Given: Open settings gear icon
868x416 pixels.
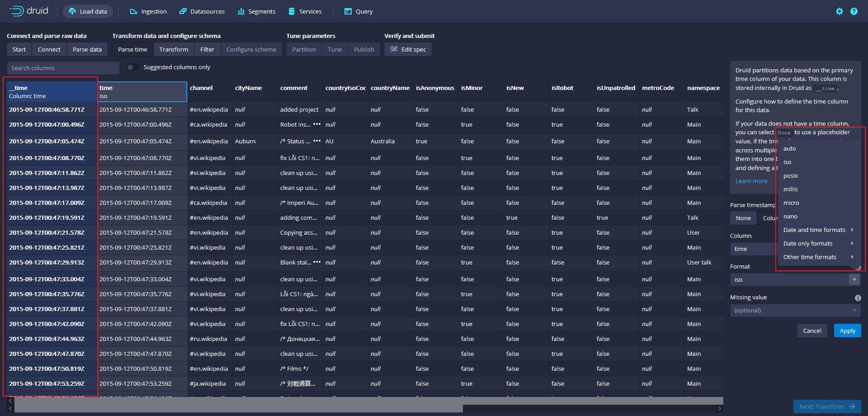Looking at the screenshot, I should tap(840, 11).
